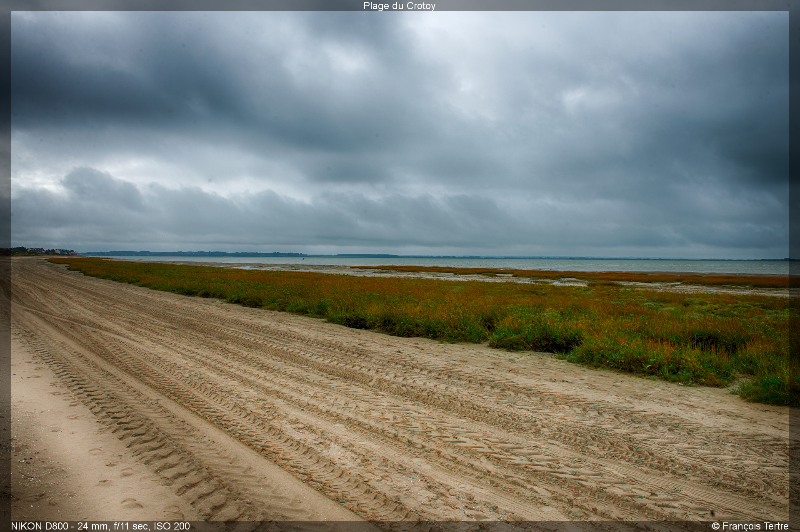
Task: Click the 'NIKON D800 - 24 mm, f/11 sec, ISO 200' caption
Action: click(100, 526)
